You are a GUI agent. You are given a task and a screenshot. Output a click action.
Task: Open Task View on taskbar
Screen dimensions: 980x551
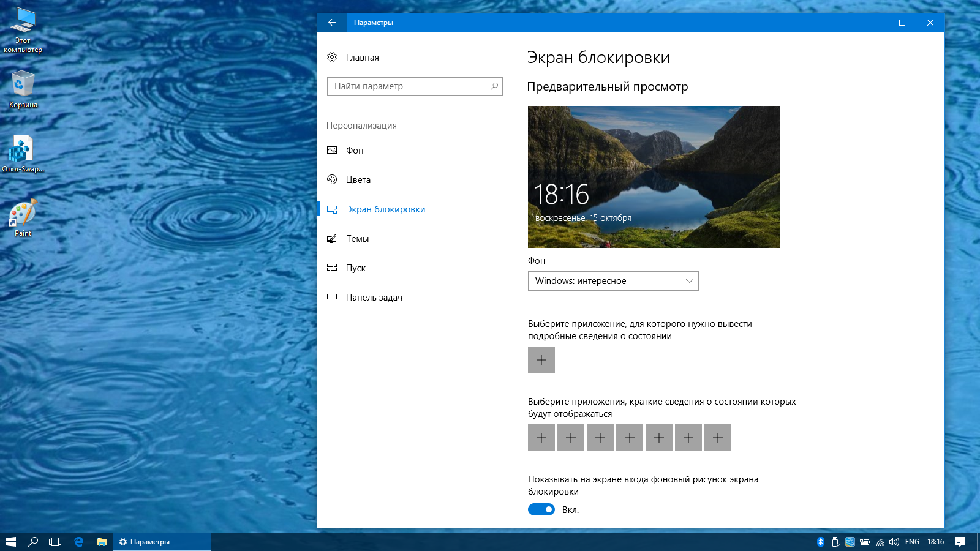pos(55,542)
